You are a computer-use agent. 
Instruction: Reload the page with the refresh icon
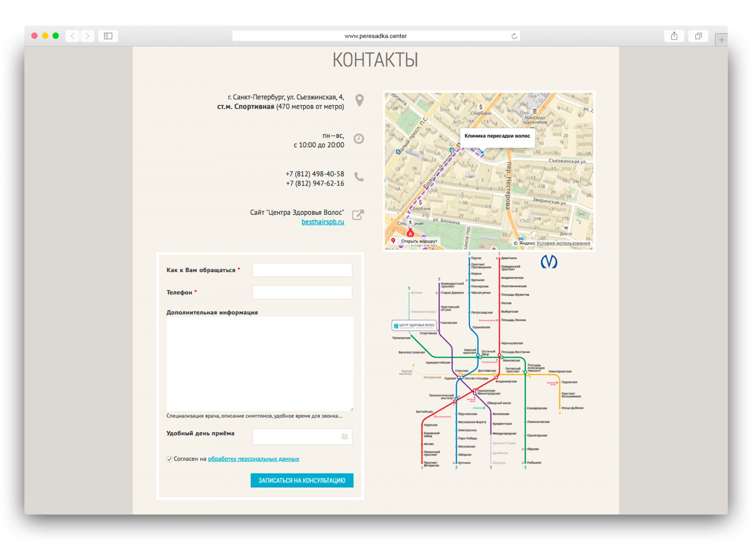(x=514, y=36)
